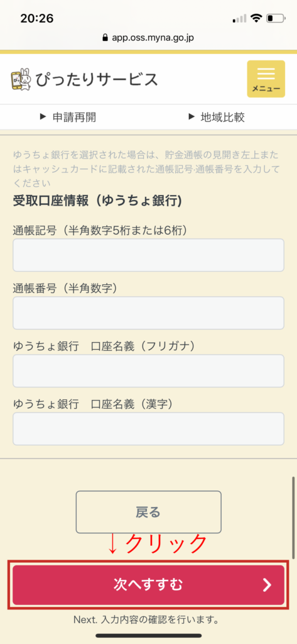Focus the 通帳記号 input field

pos(148,255)
